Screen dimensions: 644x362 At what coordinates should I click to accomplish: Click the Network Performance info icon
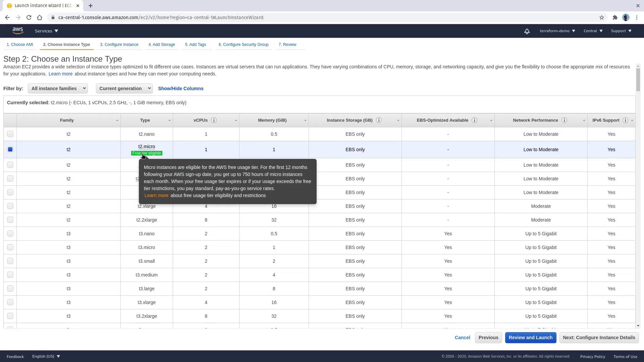[x=564, y=120]
